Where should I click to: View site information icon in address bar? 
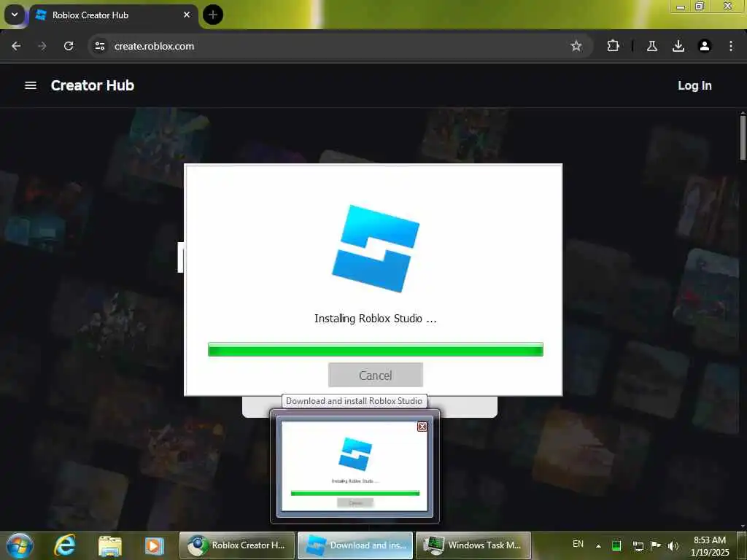coord(99,46)
